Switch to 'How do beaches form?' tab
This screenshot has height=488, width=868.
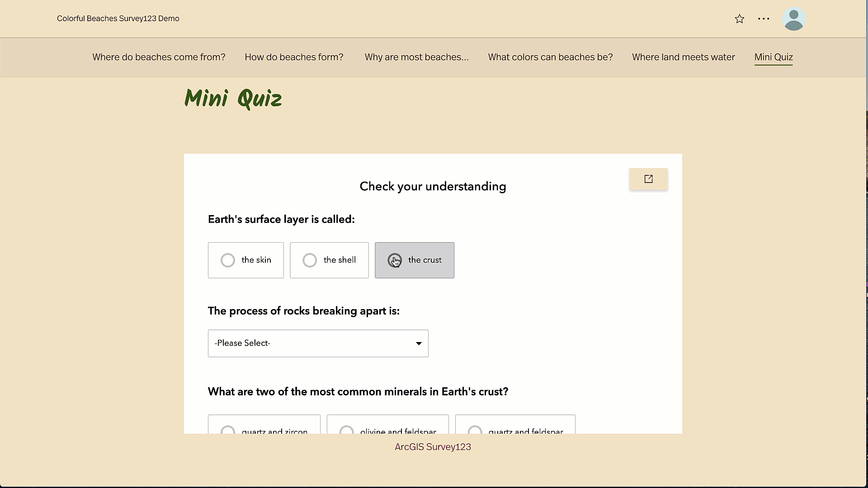[x=293, y=57]
